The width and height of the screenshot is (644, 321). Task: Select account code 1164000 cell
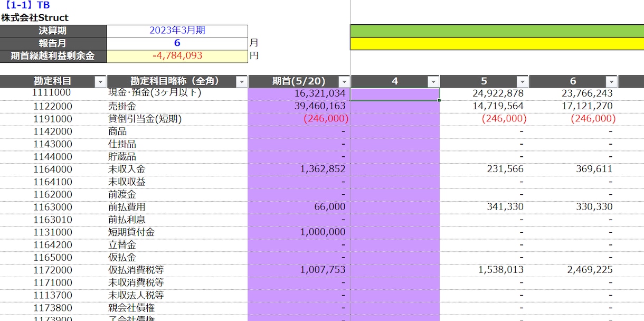(x=53, y=169)
